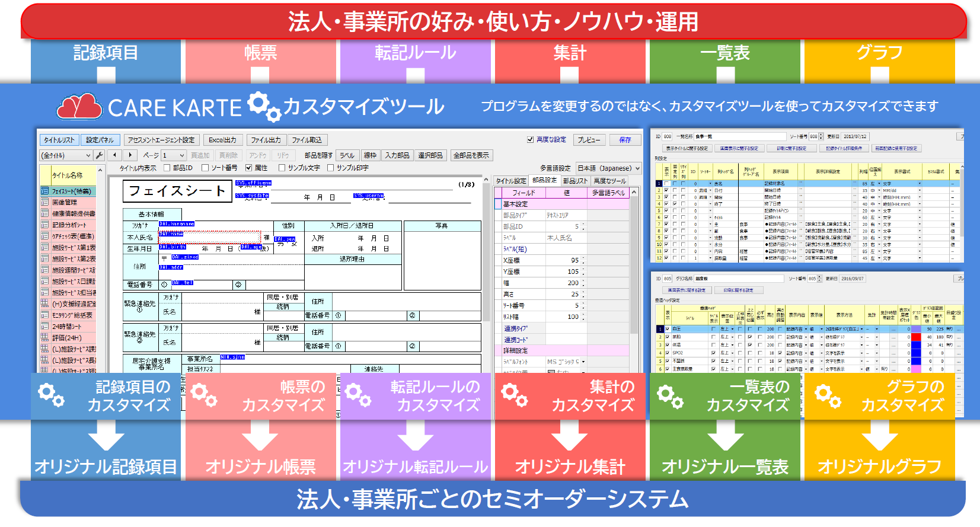Open the 位置揃え dropdown for the 氏名 row
Screen dimensions: 980x527
[879, 184]
